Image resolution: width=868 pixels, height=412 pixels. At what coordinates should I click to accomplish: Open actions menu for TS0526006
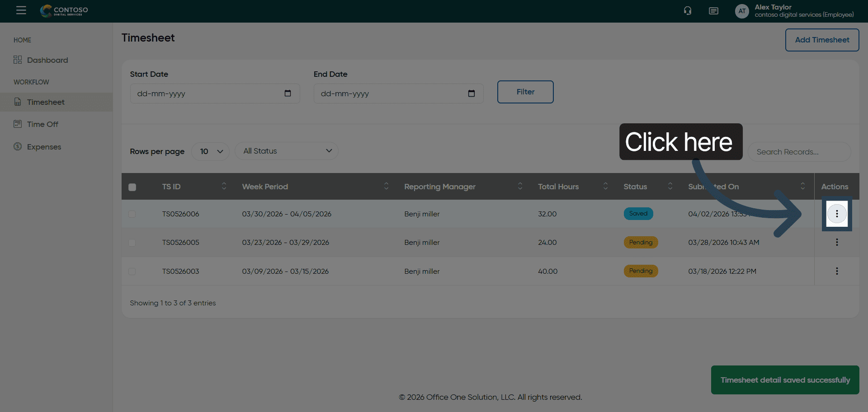point(837,214)
